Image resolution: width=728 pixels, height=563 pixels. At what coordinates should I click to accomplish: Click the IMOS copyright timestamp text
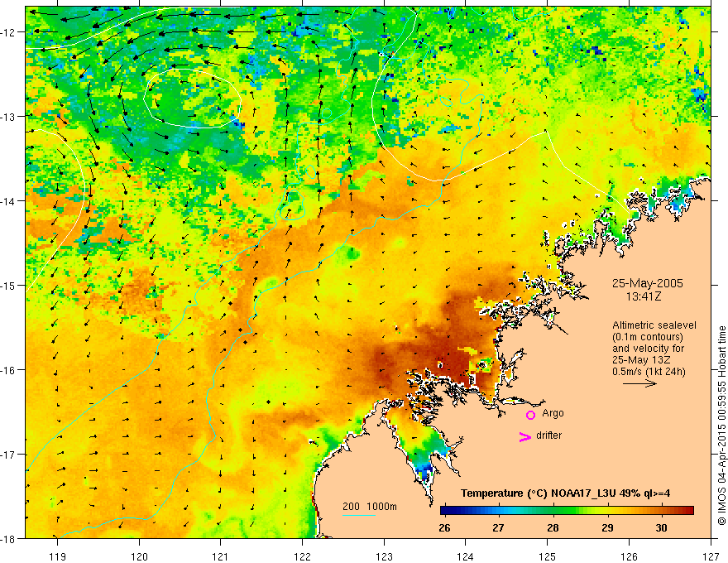pyautogui.click(x=721, y=426)
